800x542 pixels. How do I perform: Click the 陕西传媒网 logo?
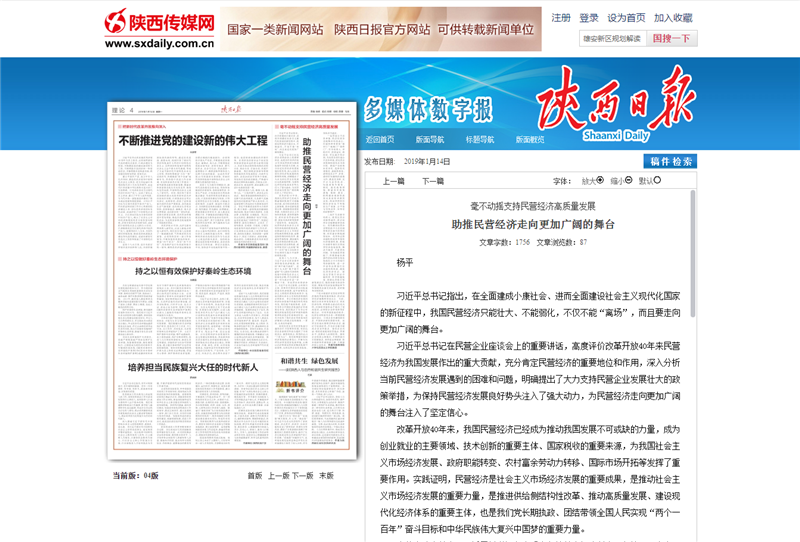pos(159,28)
